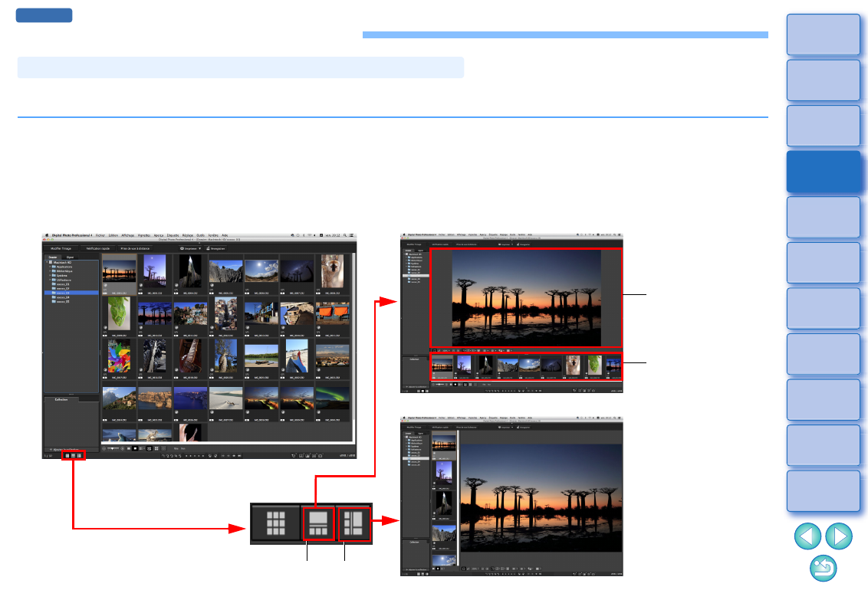Select the rocky cliffs thumbnail in the horizontal filmstrip
The image size is (868, 613).
(508, 366)
